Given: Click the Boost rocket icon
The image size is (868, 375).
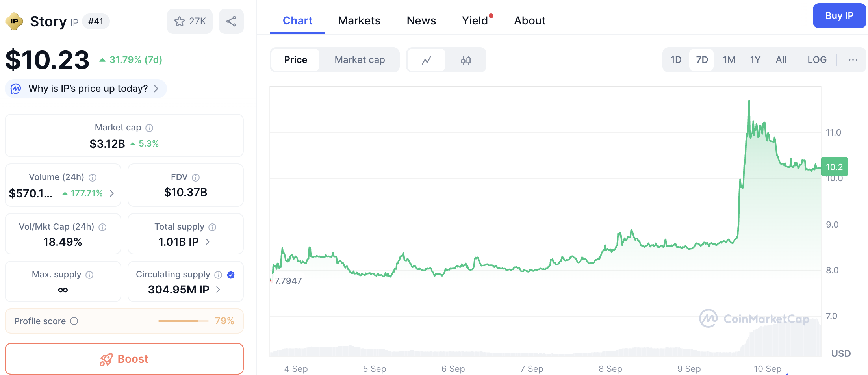Looking at the screenshot, I should [106, 359].
